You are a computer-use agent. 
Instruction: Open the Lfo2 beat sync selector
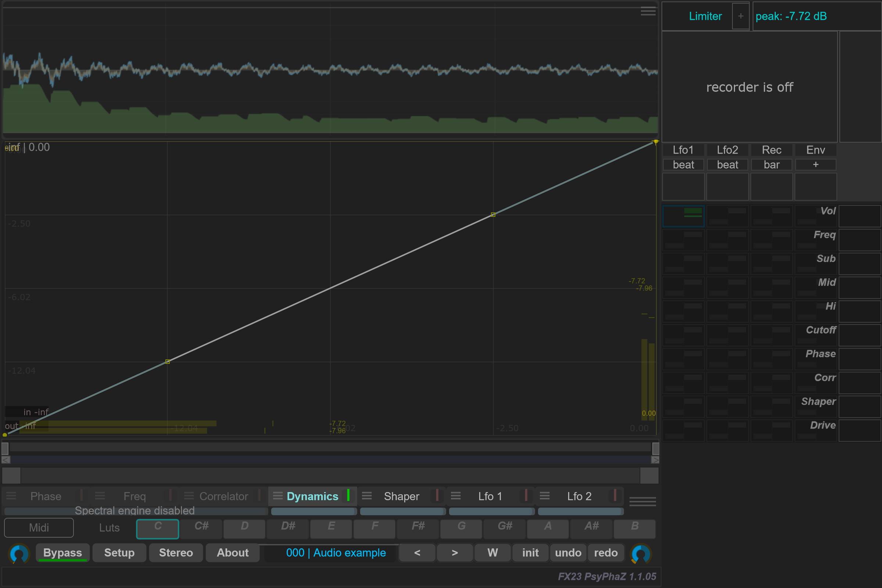728,165
